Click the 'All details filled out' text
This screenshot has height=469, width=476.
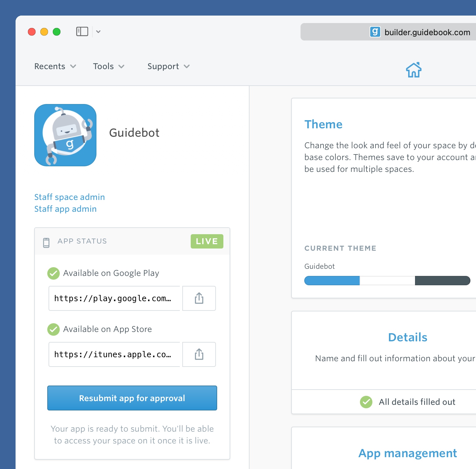click(417, 402)
